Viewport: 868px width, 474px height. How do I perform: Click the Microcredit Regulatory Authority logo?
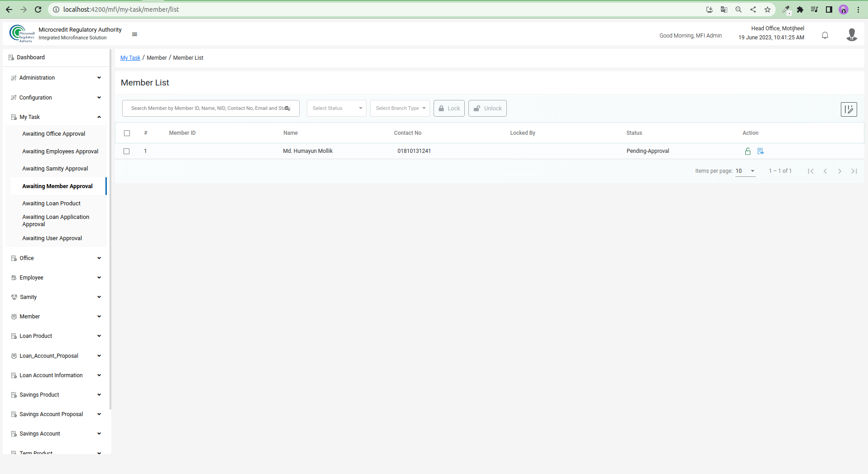22,34
